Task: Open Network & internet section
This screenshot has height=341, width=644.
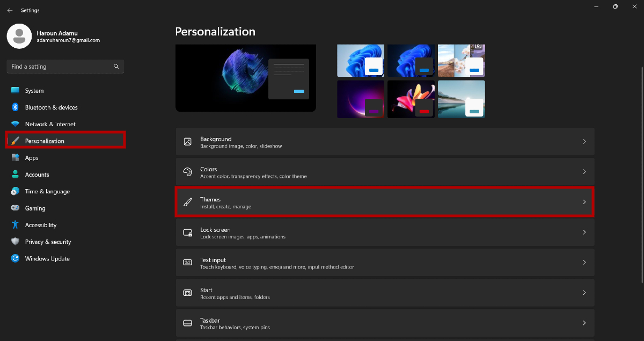Action: pos(65,124)
